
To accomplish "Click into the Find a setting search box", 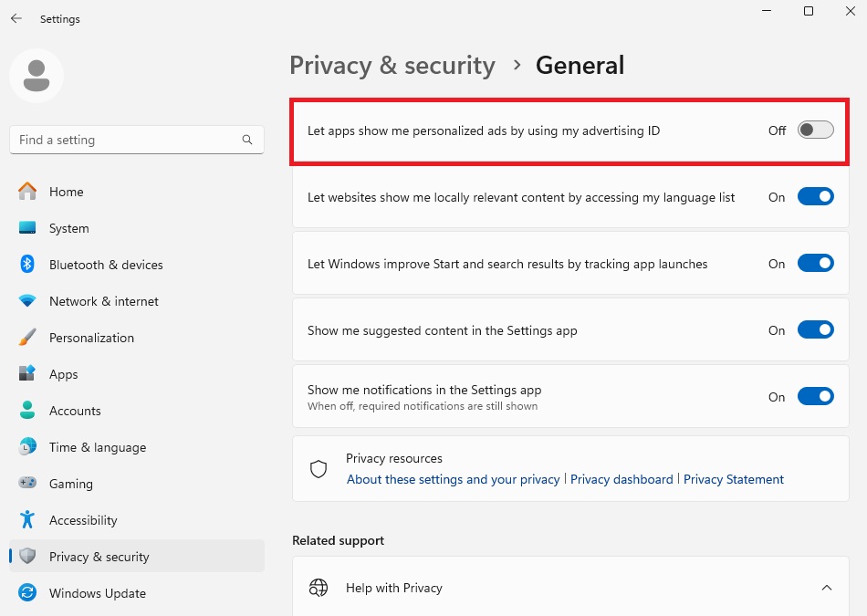I will tap(137, 140).
